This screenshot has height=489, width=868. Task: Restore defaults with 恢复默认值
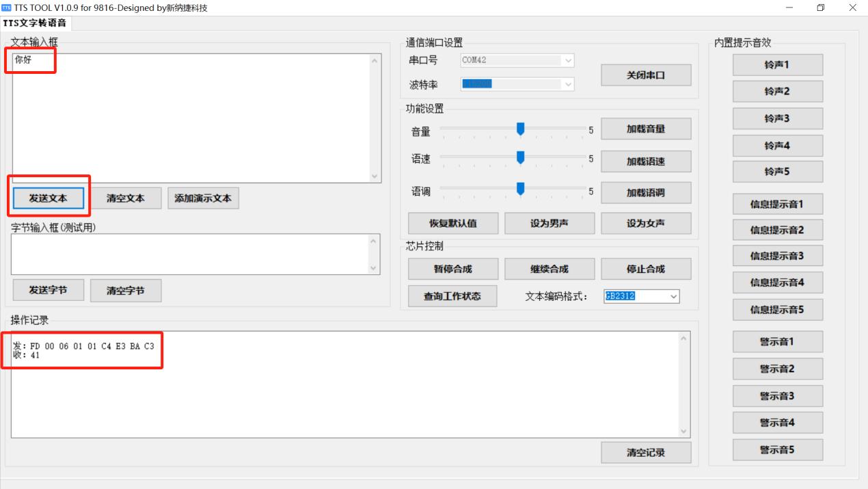click(452, 223)
